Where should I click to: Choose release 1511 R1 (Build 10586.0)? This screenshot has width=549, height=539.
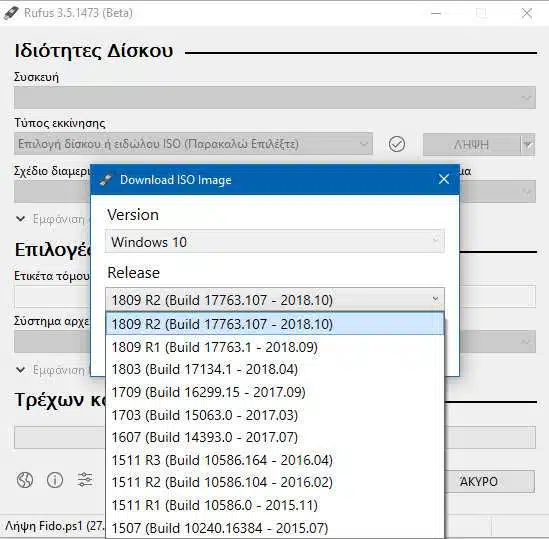tap(275, 505)
